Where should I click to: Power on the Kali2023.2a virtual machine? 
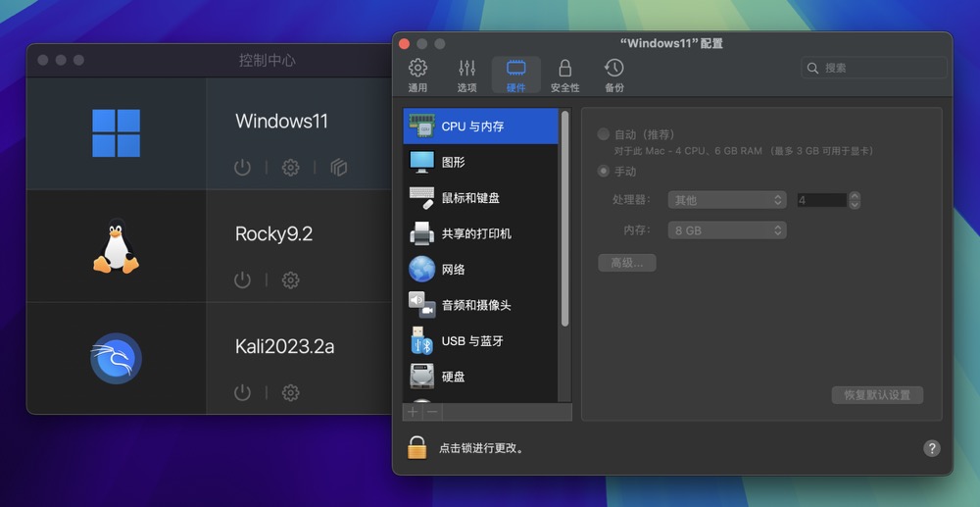[x=242, y=393]
